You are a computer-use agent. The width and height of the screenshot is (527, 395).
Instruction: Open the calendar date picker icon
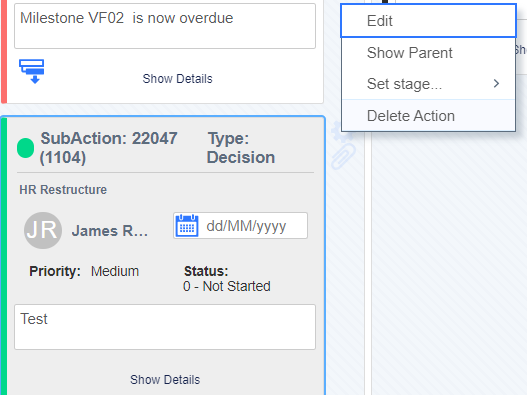pos(187,226)
